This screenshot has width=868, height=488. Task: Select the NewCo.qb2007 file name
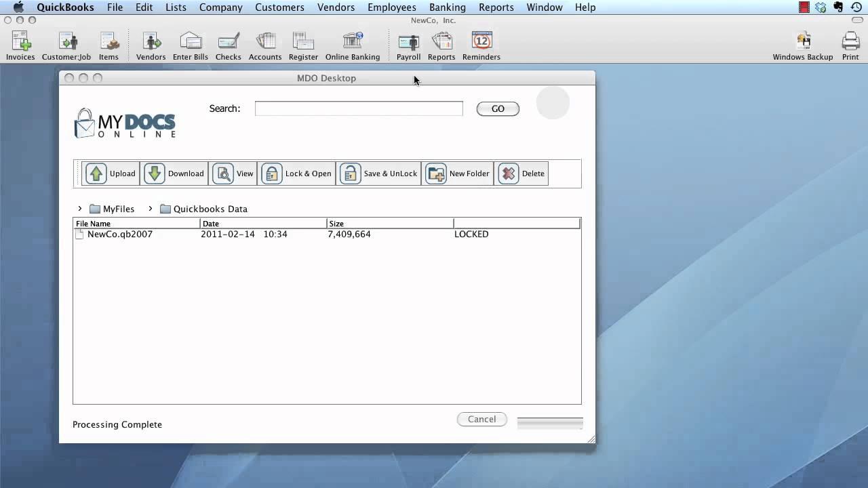[120, 235]
